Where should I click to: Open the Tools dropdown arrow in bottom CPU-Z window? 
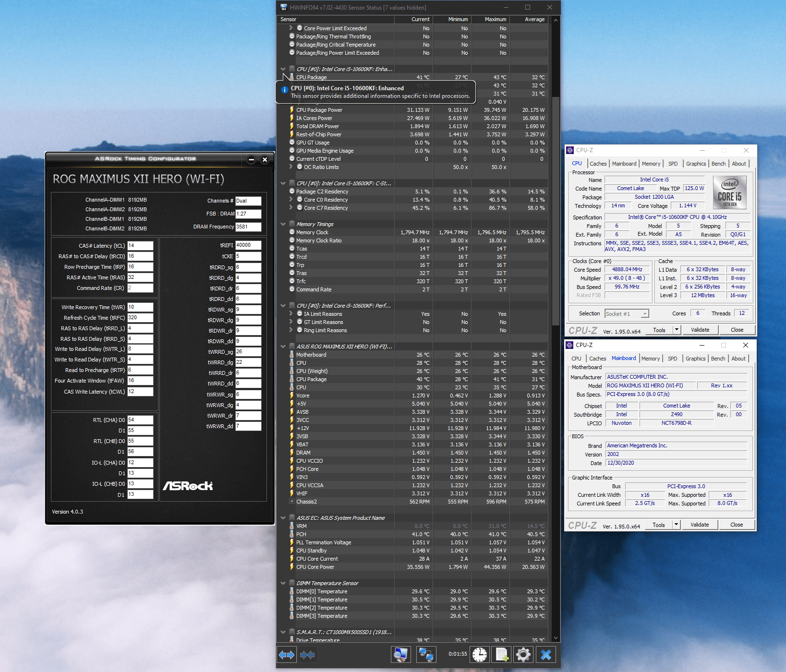click(x=676, y=525)
